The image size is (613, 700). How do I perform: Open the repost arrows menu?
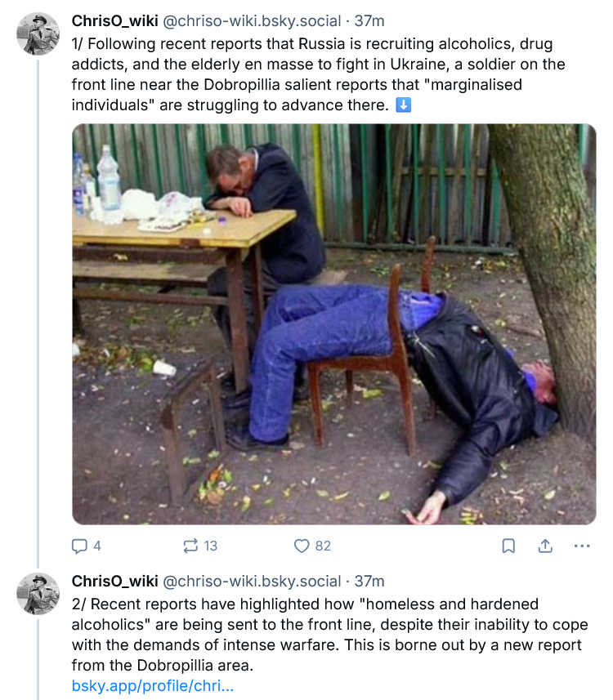191,546
